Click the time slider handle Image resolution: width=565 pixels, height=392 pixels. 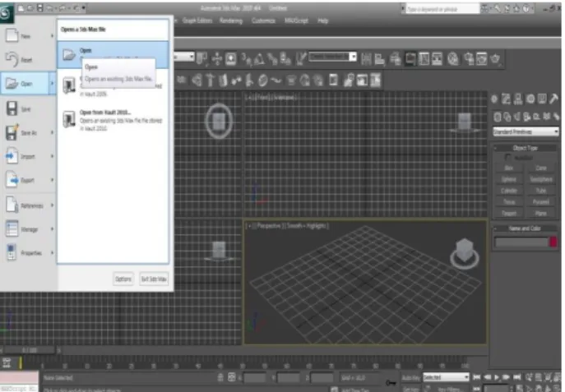[30, 350]
